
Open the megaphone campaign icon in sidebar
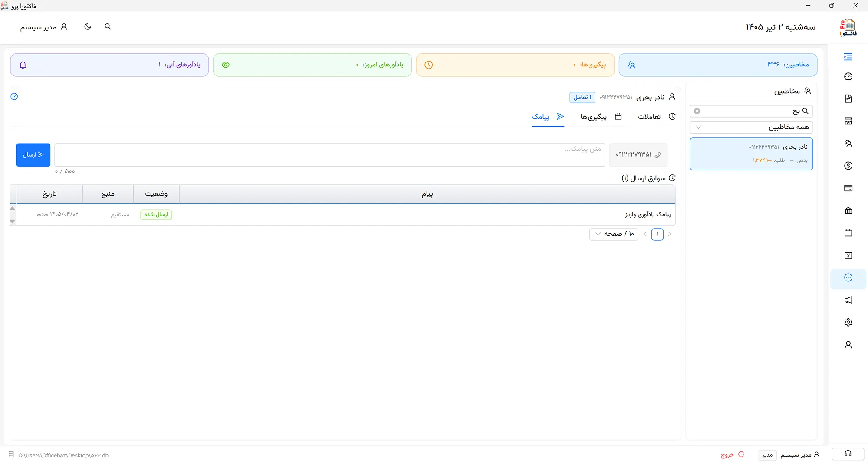click(848, 300)
